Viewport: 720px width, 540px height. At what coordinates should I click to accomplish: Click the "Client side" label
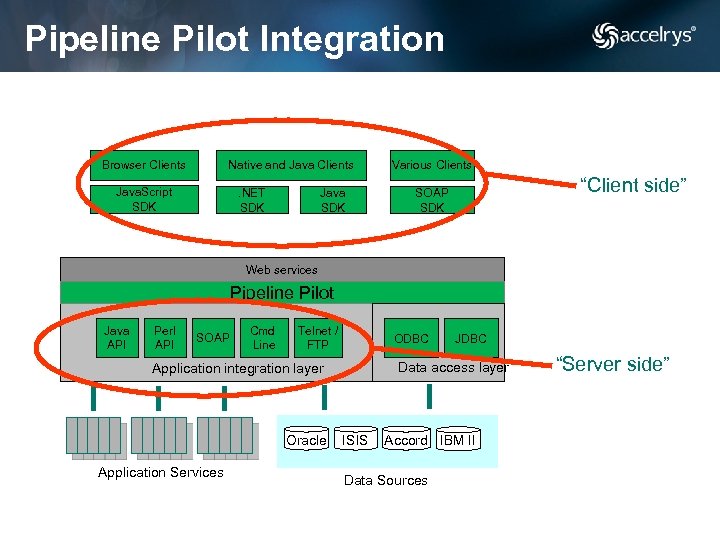633,185
